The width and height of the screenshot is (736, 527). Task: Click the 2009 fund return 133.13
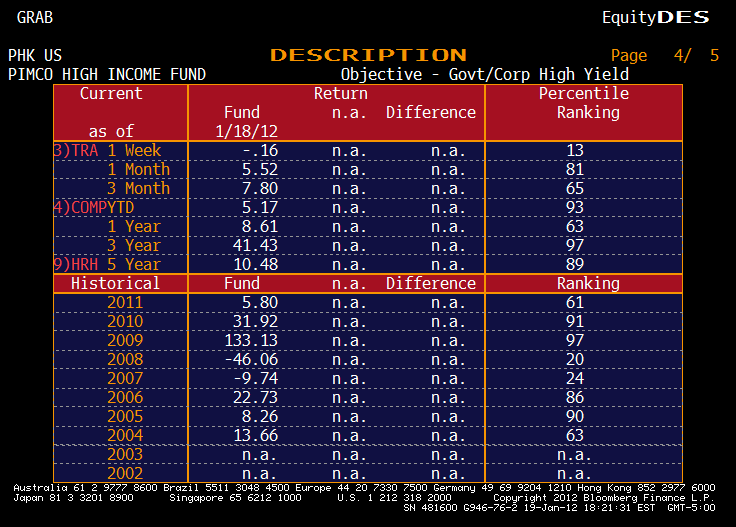tap(251, 341)
